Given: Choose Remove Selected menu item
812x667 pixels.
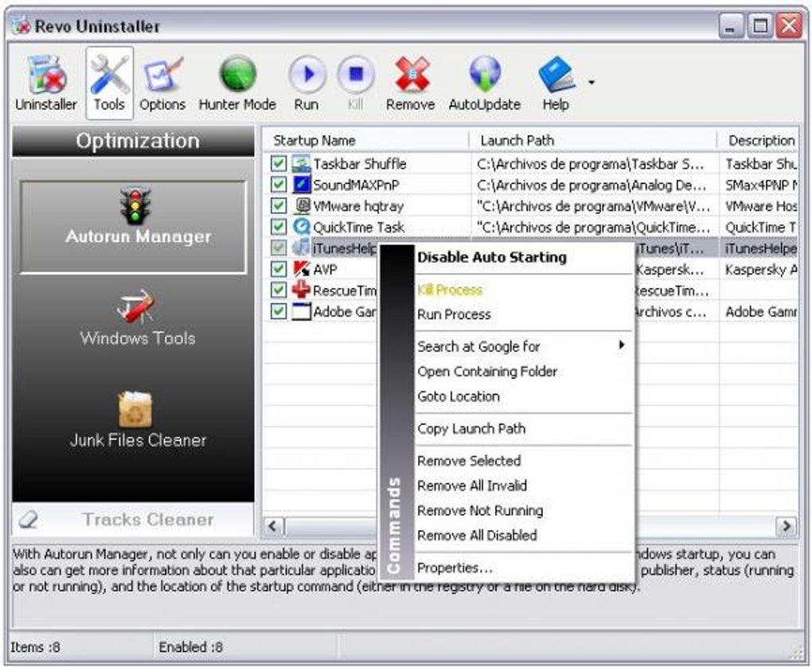Looking at the screenshot, I should pyautogui.click(x=524, y=461).
